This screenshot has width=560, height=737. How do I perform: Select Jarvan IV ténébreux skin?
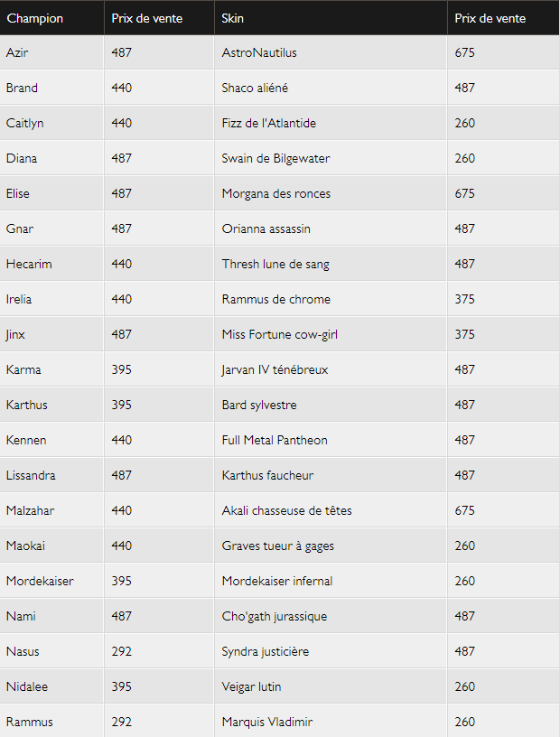click(x=275, y=370)
